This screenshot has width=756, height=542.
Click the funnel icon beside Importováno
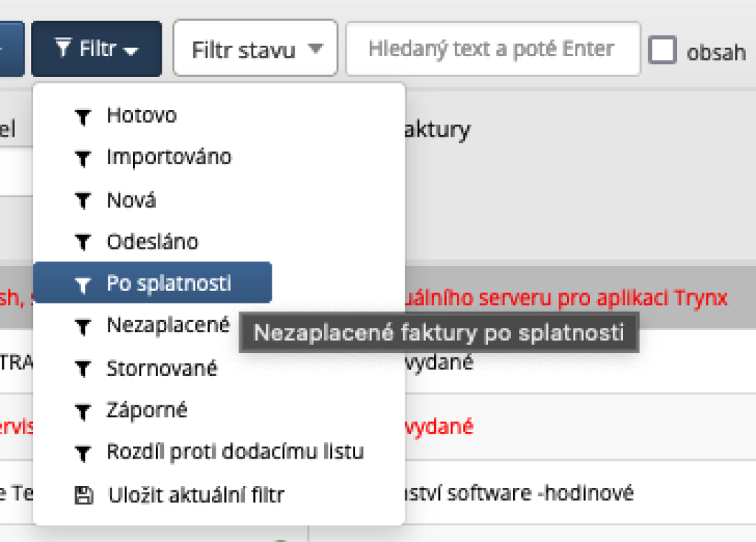click(83, 158)
